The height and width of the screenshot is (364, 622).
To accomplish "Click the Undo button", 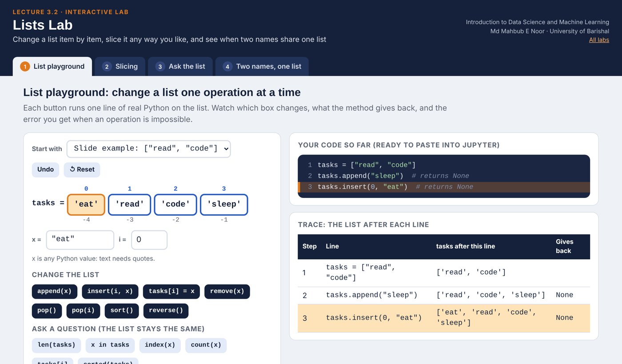I will pos(45,170).
